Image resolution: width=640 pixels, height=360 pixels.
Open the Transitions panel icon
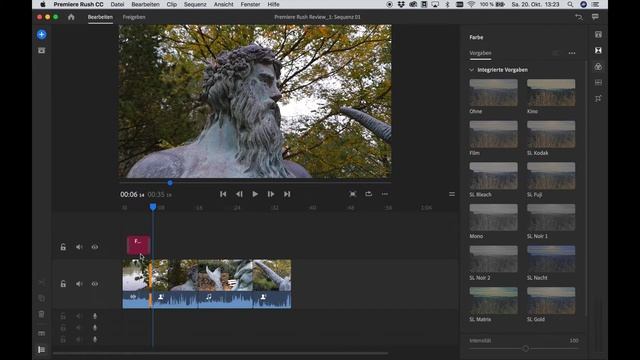point(598,51)
